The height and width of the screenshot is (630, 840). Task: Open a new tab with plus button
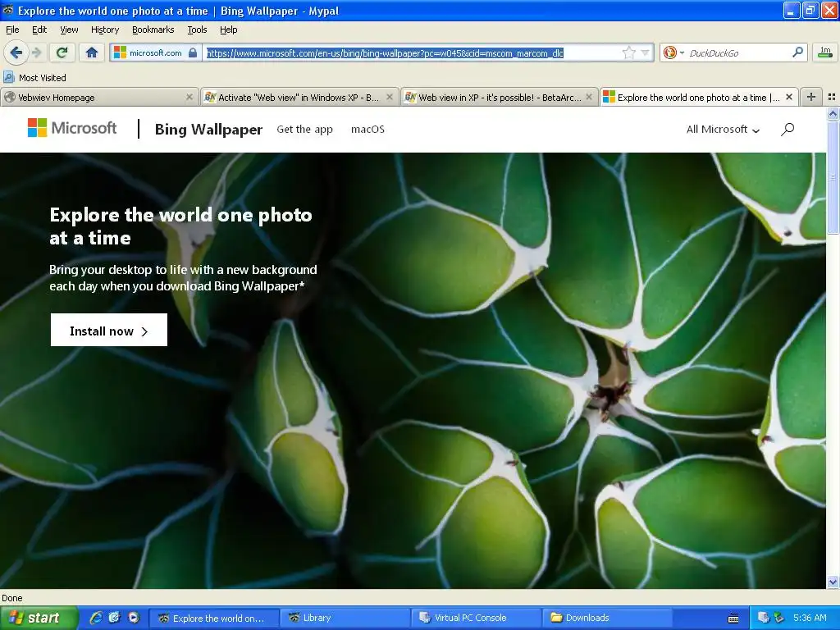tap(811, 97)
